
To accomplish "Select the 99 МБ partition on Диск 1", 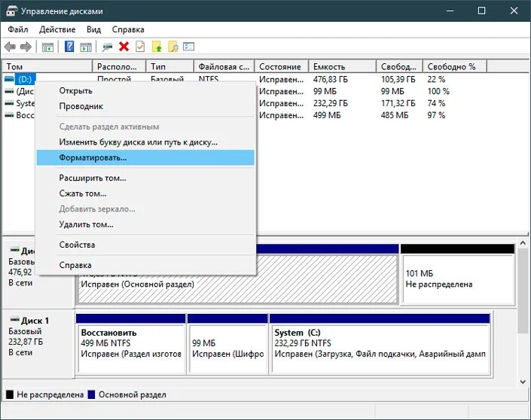I will click(227, 343).
